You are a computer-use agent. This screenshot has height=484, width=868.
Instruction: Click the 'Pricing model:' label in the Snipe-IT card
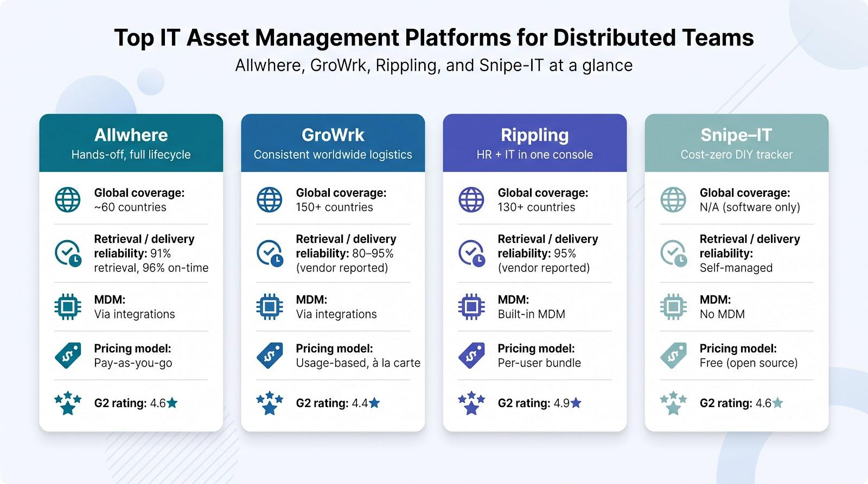pyautogui.click(x=738, y=349)
